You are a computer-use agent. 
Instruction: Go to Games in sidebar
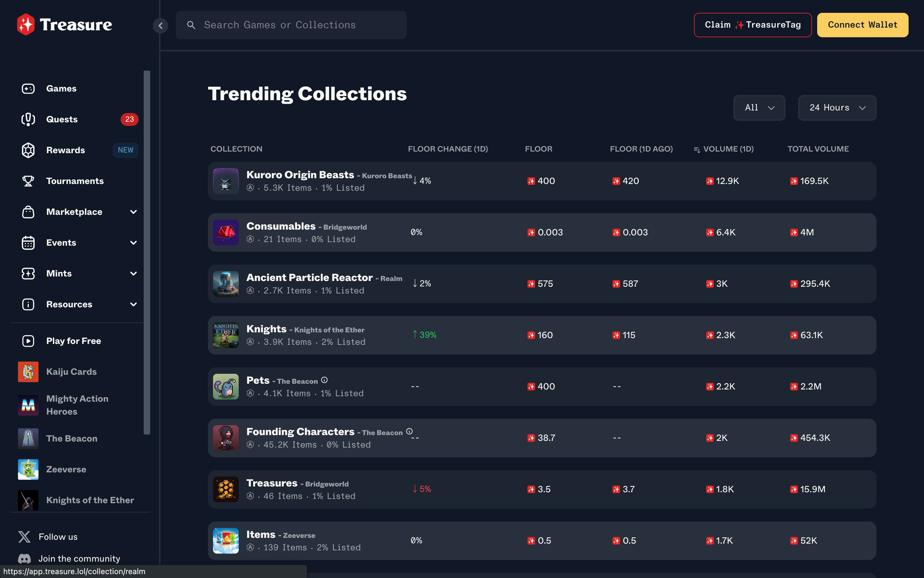pyautogui.click(x=62, y=89)
